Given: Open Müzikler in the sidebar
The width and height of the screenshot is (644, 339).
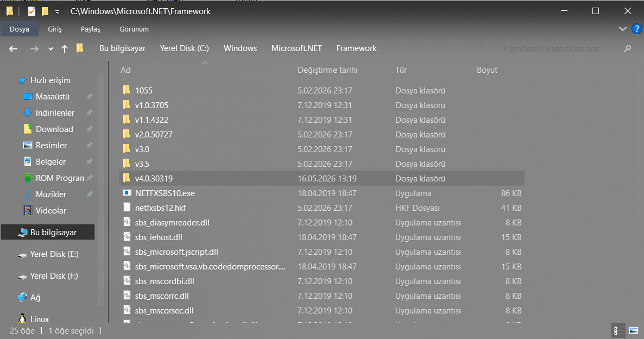Looking at the screenshot, I should (51, 194).
